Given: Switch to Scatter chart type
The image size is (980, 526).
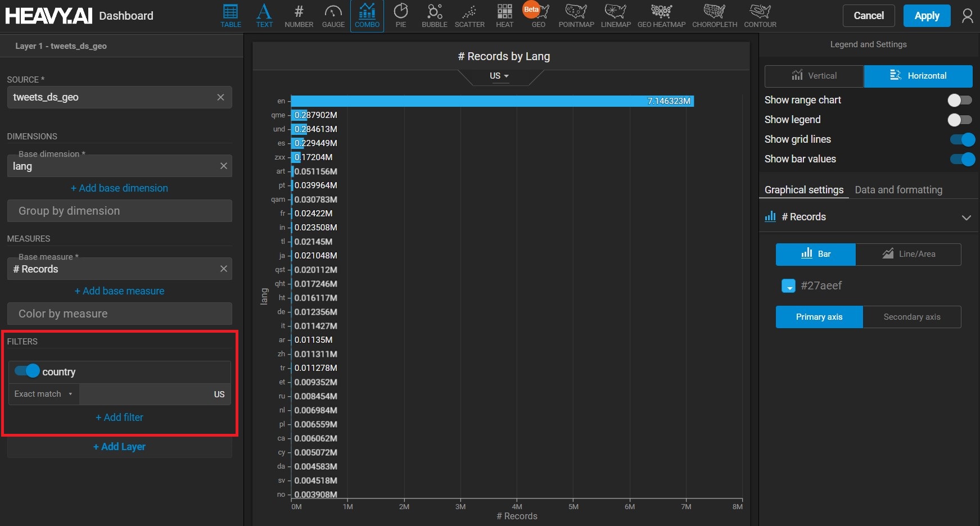Looking at the screenshot, I should 469,16.
